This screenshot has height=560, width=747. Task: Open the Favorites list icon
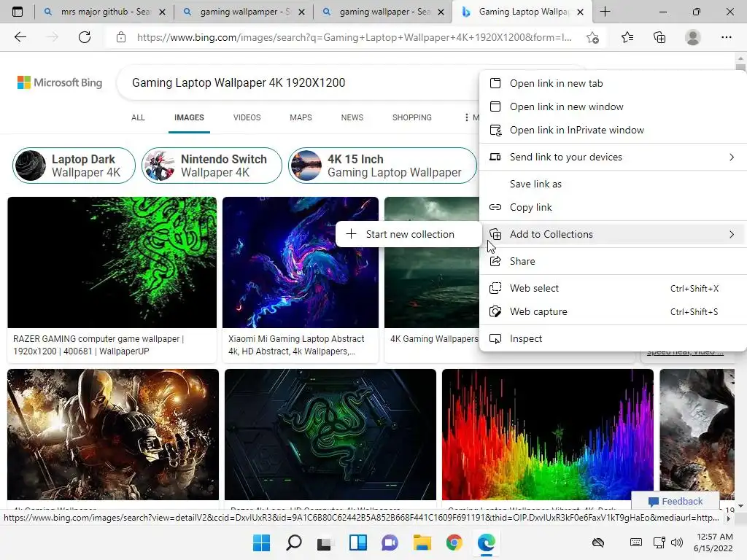pos(627,37)
